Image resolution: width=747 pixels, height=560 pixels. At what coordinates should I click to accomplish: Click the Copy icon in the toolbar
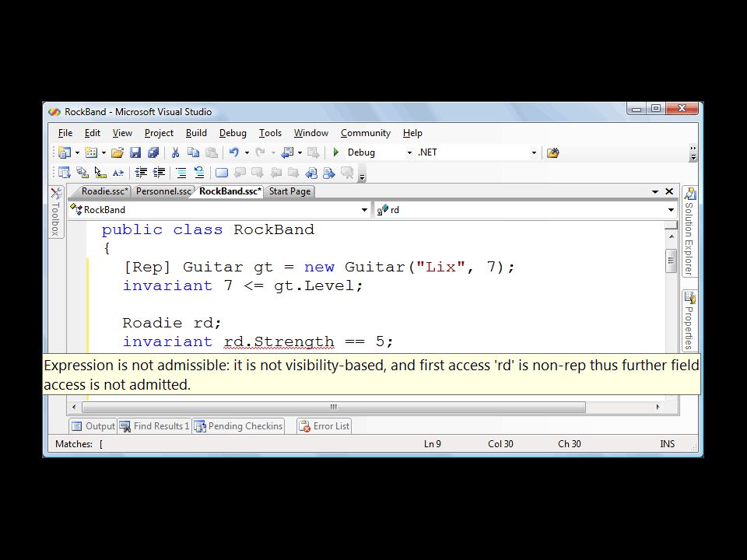pos(193,152)
